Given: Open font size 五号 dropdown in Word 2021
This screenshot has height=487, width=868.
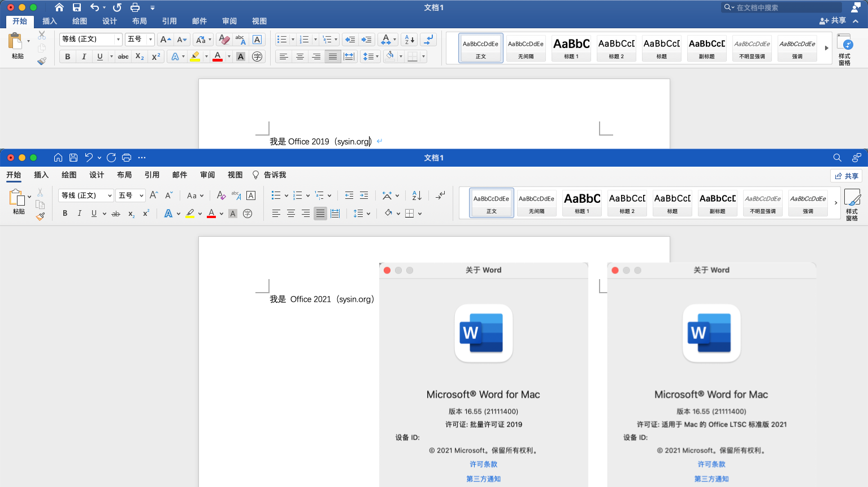Looking at the screenshot, I should click(x=141, y=195).
